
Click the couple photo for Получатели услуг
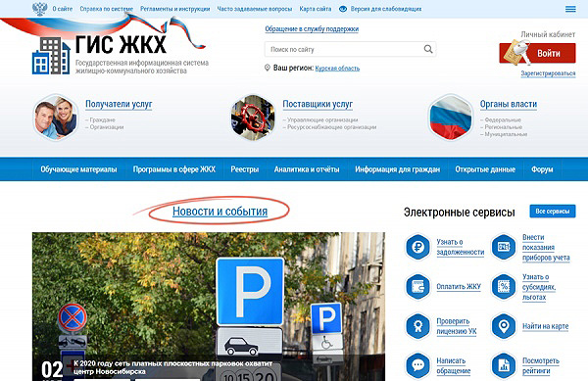click(x=56, y=118)
